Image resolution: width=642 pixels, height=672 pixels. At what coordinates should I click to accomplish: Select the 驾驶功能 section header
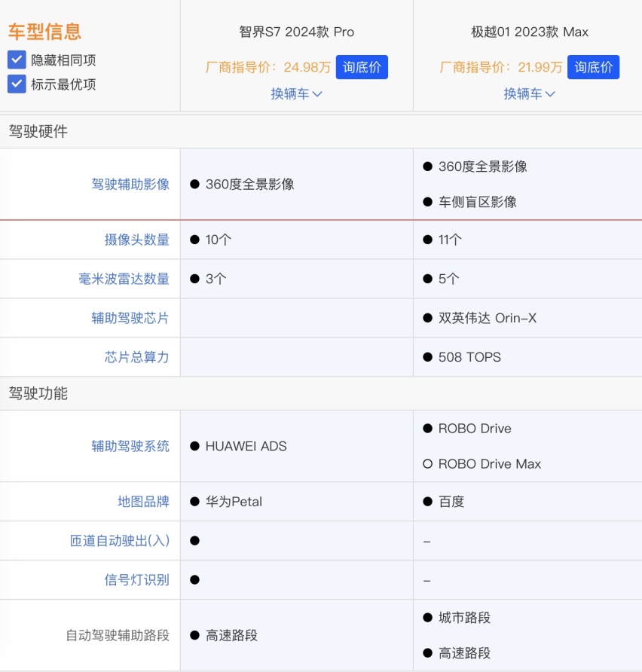pyautogui.click(x=38, y=393)
